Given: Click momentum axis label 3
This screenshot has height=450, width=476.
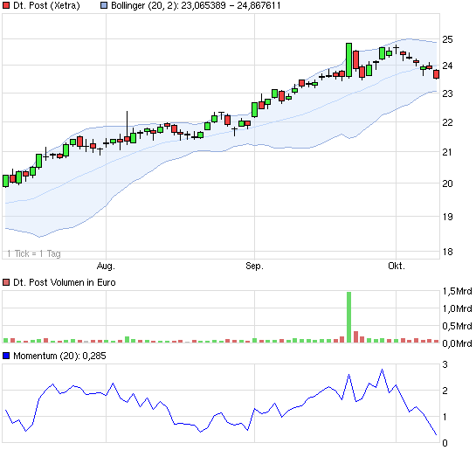Looking at the screenshot, I should click(x=445, y=364).
